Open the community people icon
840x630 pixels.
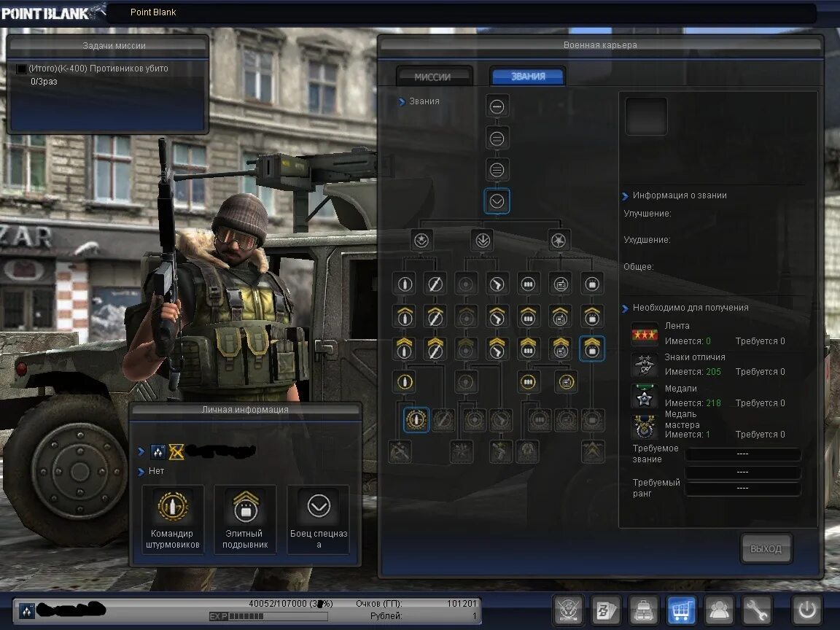(x=718, y=610)
